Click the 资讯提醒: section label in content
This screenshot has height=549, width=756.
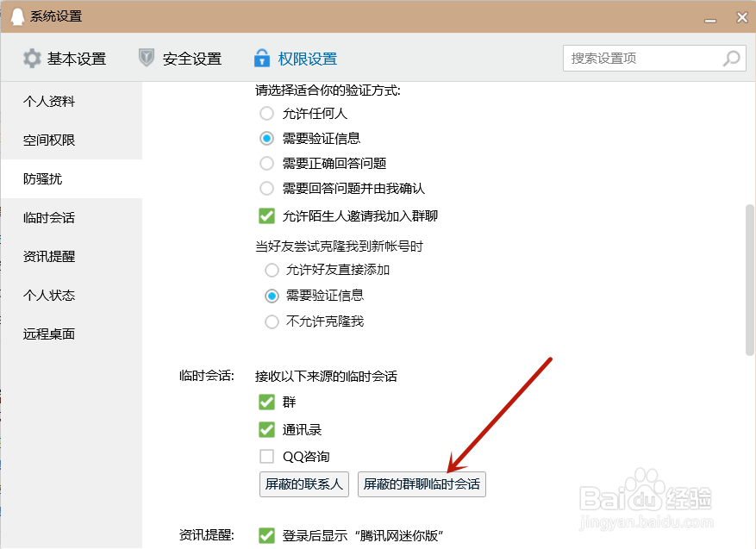point(206,535)
